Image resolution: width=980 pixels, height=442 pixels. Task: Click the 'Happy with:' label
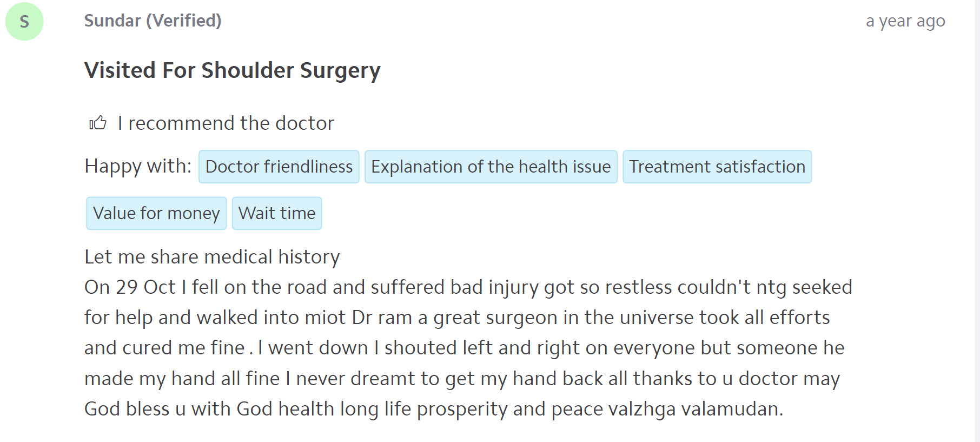138,166
